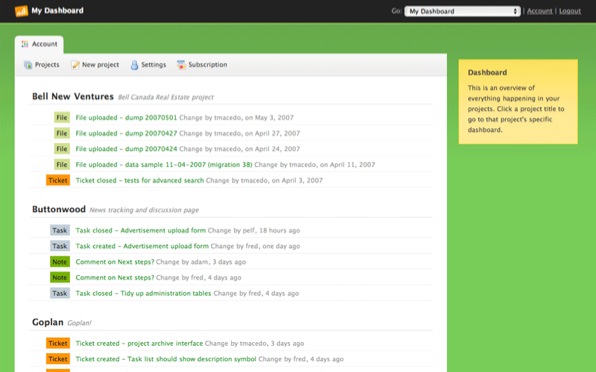Click 'News tracking and discussion page' subtitle

click(144, 210)
